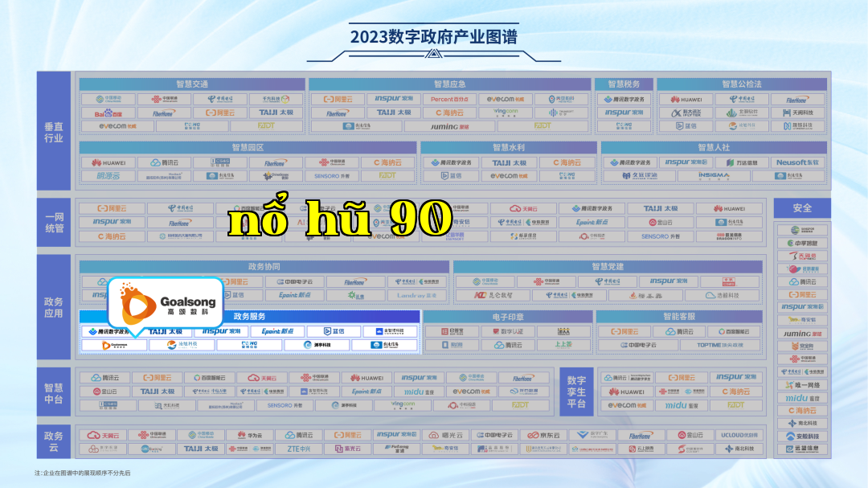868x488 pixels.
Task: Click the 蓝信 logo under 政务服务
Action: 334,331
